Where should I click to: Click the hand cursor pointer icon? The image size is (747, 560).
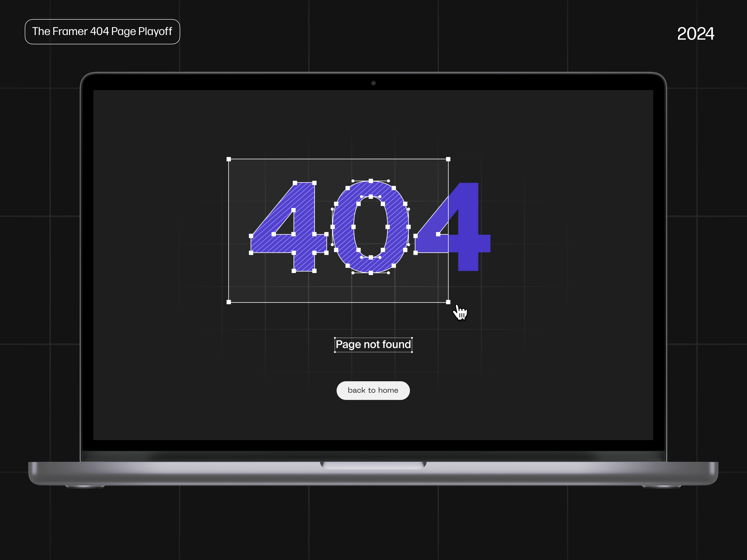click(460, 313)
